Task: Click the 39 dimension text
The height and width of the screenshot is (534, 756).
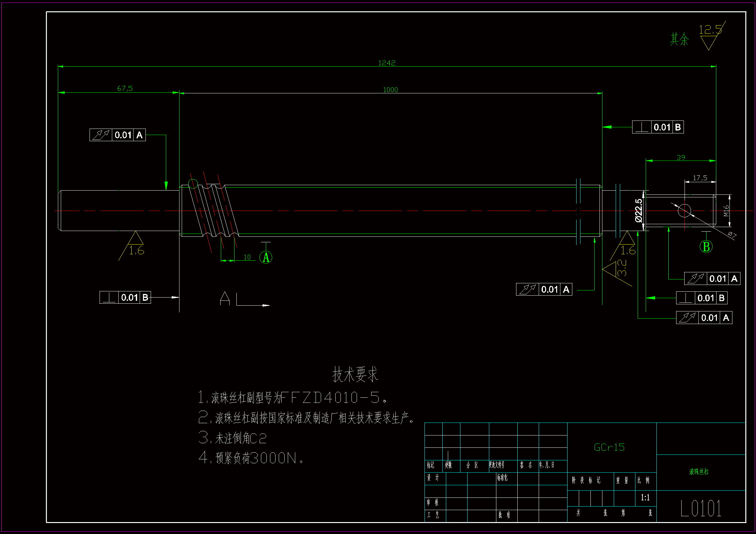Action: click(681, 157)
